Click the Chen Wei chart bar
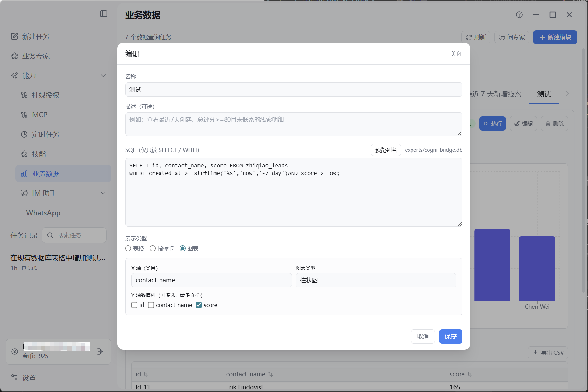Image resolution: width=588 pixels, height=392 pixels. 537,269
